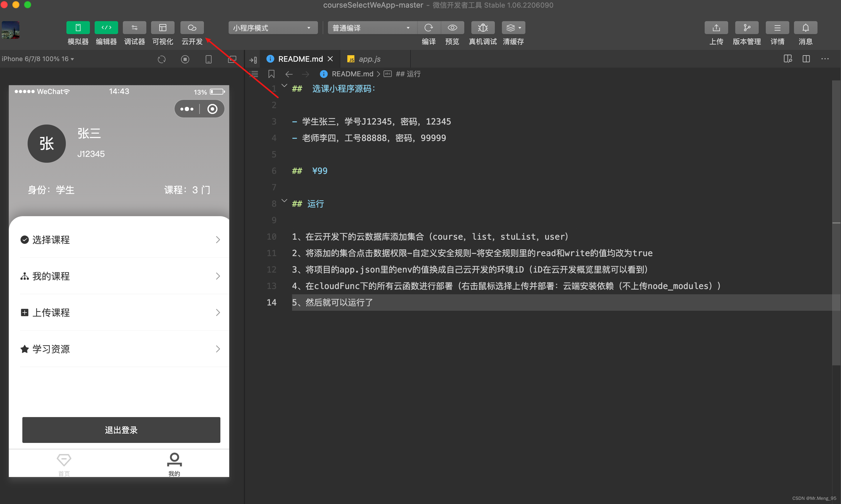Viewport: 841px width, 504px height.
Task: Click the user avatar thumbnail in toolbar
Action: point(11,30)
